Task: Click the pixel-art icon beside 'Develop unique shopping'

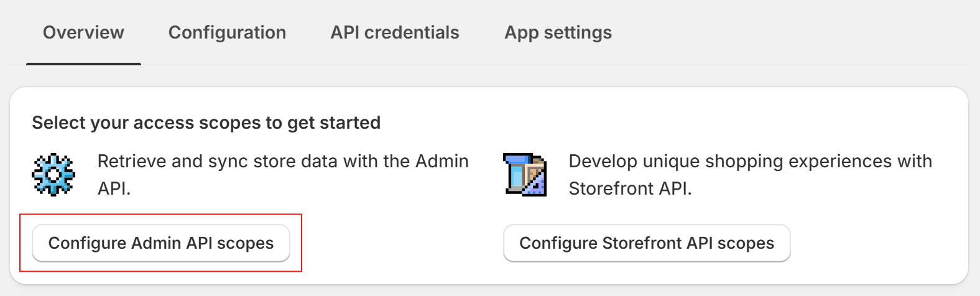Action: pos(525,175)
